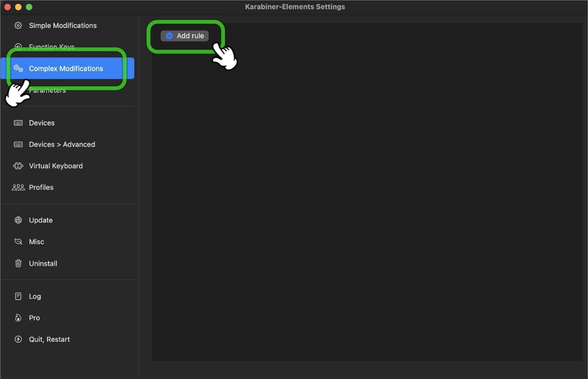Viewport: 588px width, 379px height.
Task: Click the people icon next to Profiles
Action: [x=18, y=187]
